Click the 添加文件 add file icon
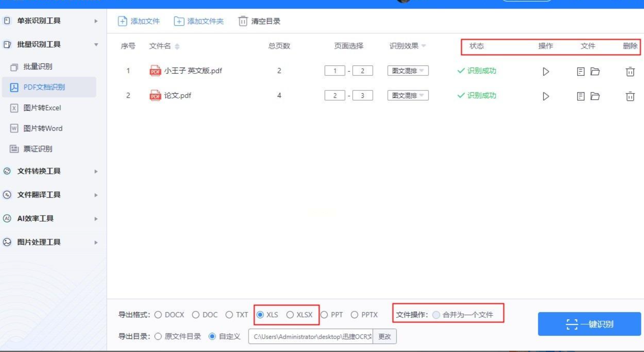644x352 pixels. coord(122,21)
